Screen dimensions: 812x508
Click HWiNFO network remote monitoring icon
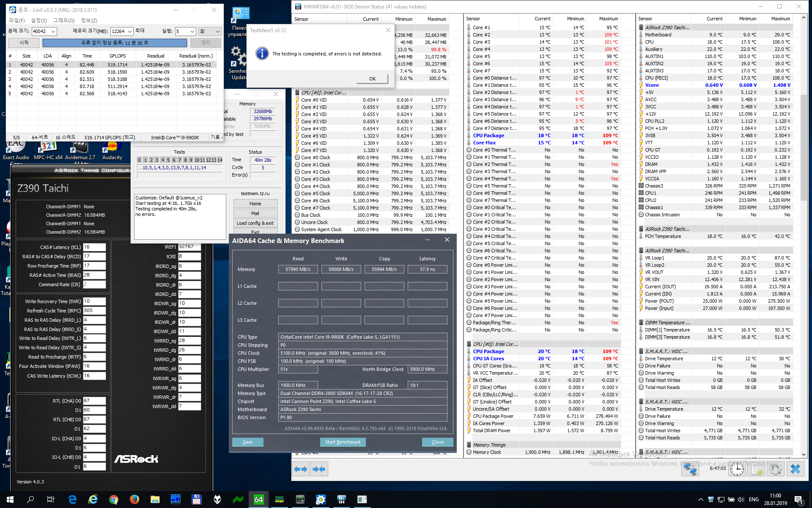click(690, 469)
